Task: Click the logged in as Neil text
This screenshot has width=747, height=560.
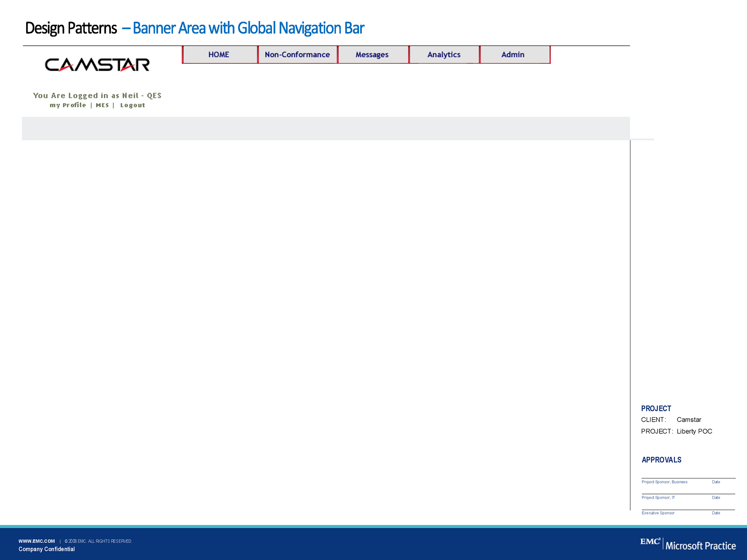Action: point(97,96)
